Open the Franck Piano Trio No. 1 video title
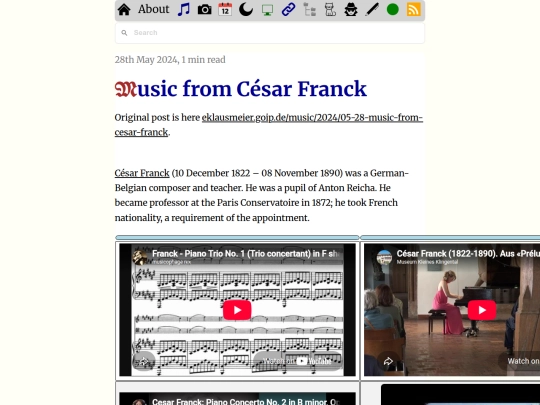The height and width of the screenshot is (405, 540). [247, 253]
